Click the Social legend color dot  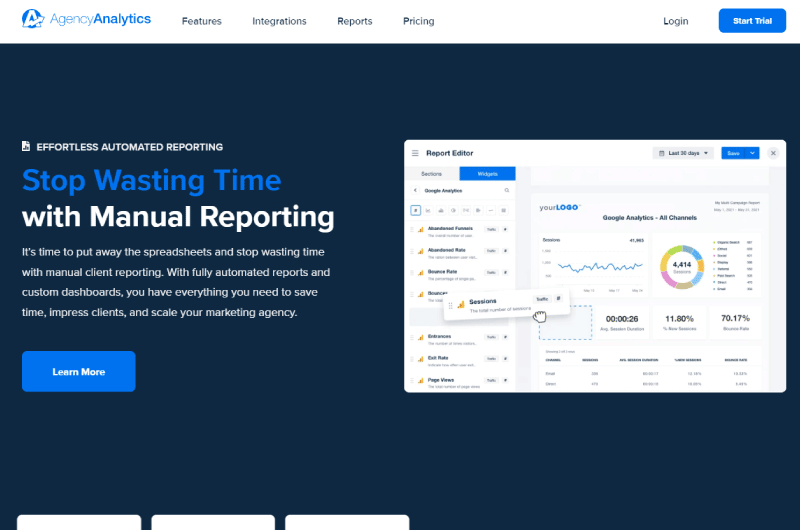click(714, 256)
